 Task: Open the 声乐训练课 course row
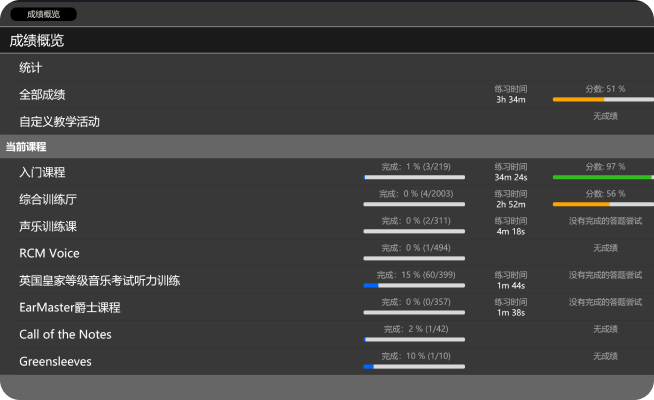click(x=48, y=227)
